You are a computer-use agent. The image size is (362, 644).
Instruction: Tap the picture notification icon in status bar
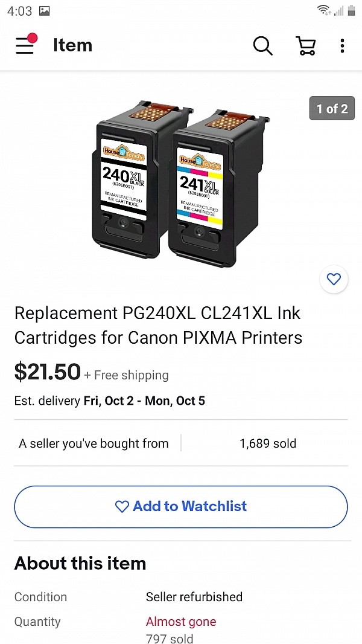click(x=45, y=11)
